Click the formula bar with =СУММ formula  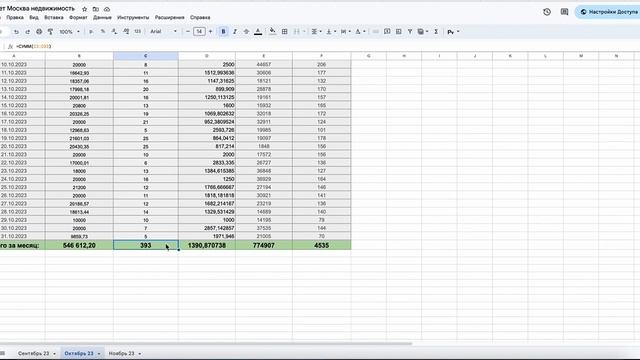(327, 46)
